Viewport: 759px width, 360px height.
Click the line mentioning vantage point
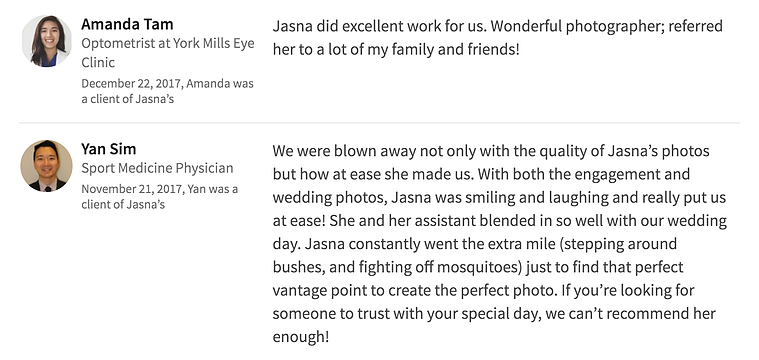(484, 290)
